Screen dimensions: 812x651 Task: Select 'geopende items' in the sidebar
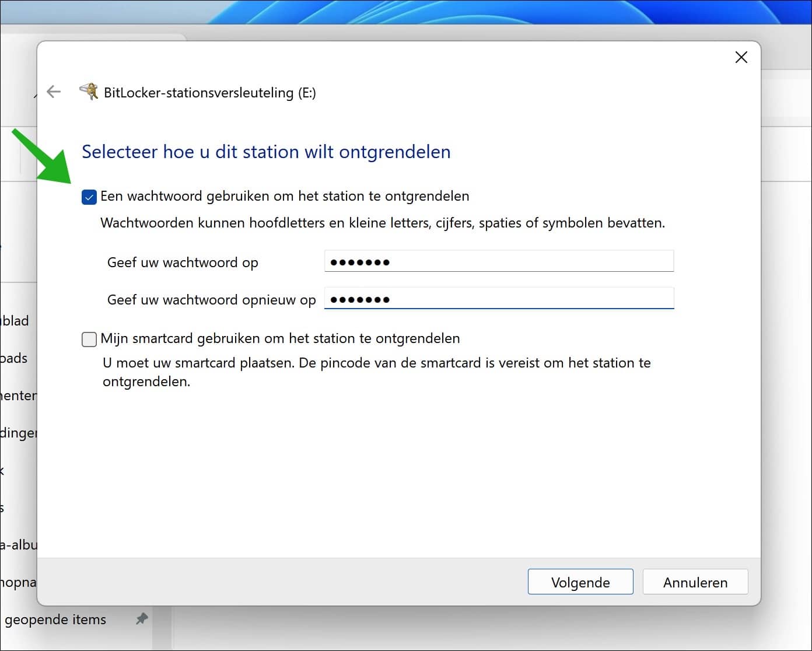click(x=55, y=619)
